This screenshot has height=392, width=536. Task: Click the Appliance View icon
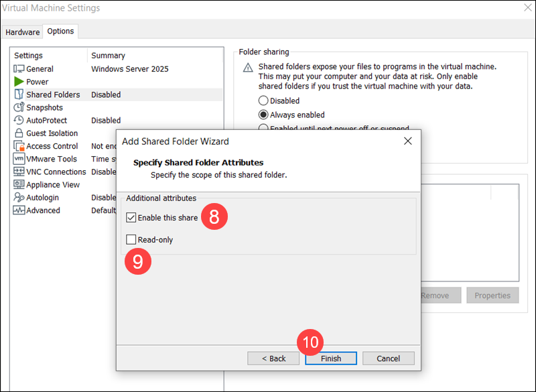click(19, 185)
